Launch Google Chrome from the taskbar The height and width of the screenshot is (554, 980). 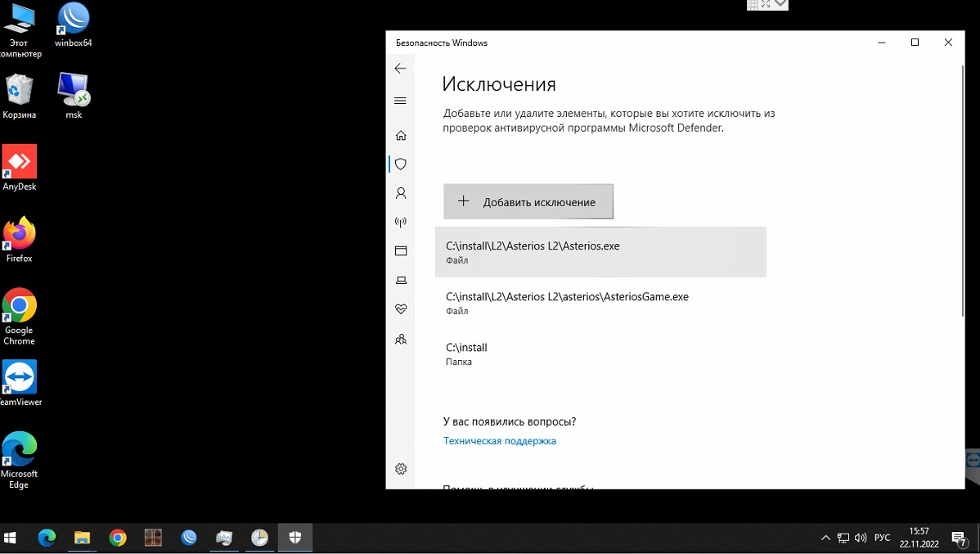click(118, 538)
